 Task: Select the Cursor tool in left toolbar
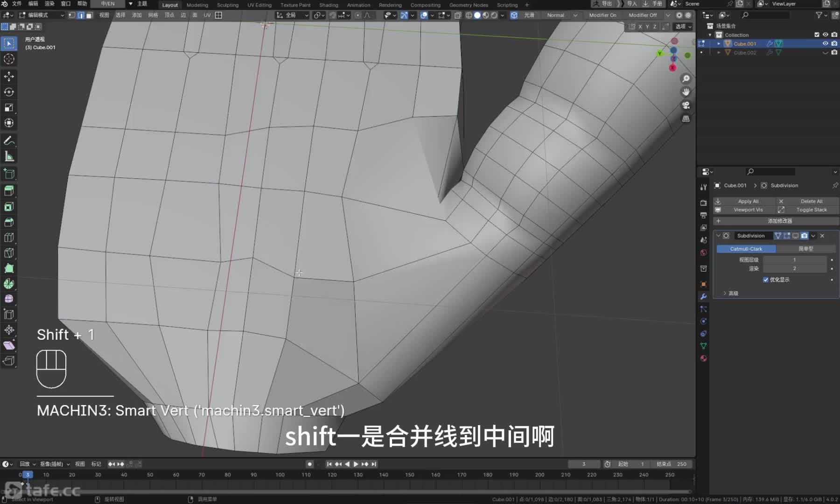pos(9,59)
